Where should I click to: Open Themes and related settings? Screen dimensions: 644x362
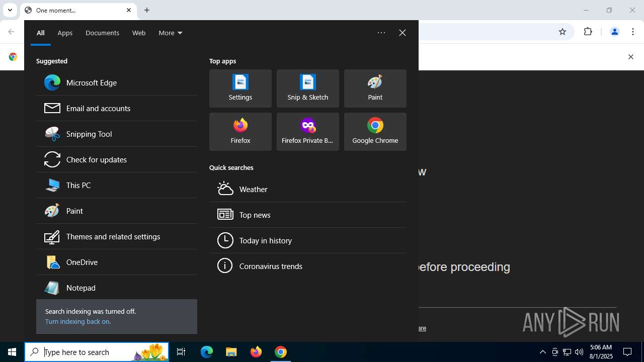117,236
